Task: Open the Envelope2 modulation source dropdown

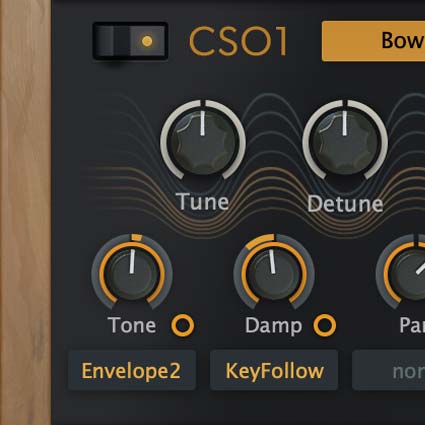Action: tap(132, 370)
